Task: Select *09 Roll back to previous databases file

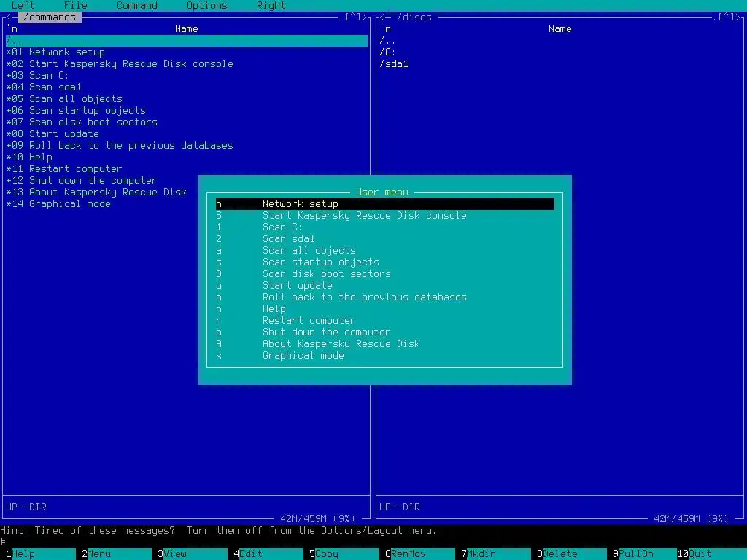Action: (186, 146)
